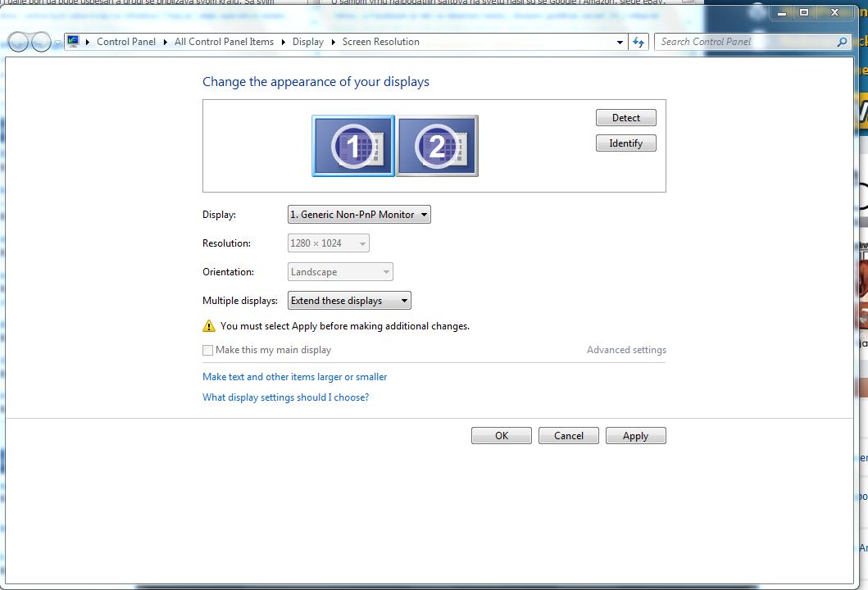Open the Display dropdown
This screenshot has height=590, width=868.
click(x=359, y=215)
